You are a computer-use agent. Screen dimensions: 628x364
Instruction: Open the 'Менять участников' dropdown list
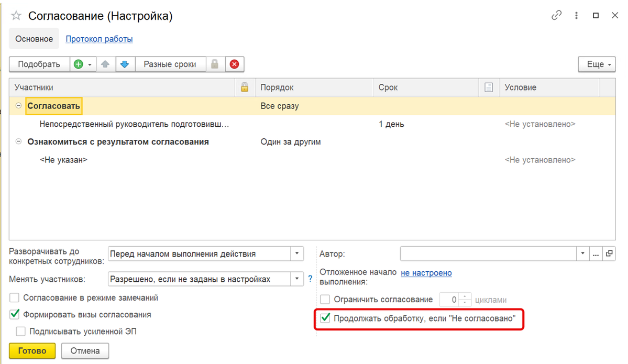[297, 279]
